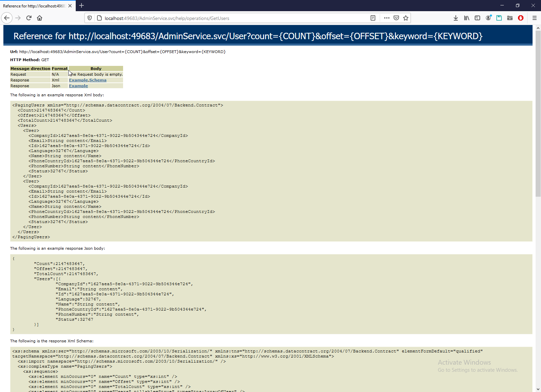Select the Reference for http://localhost tab

[37, 6]
